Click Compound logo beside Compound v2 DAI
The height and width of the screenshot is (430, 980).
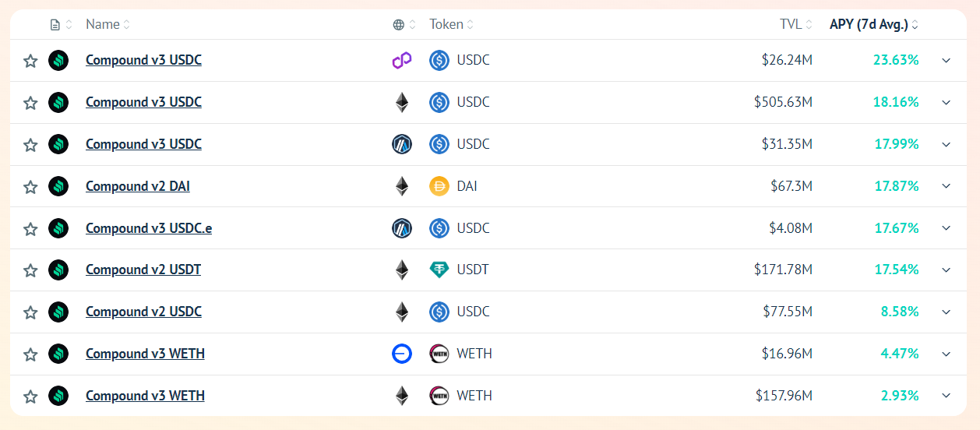(x=58, y=186)
